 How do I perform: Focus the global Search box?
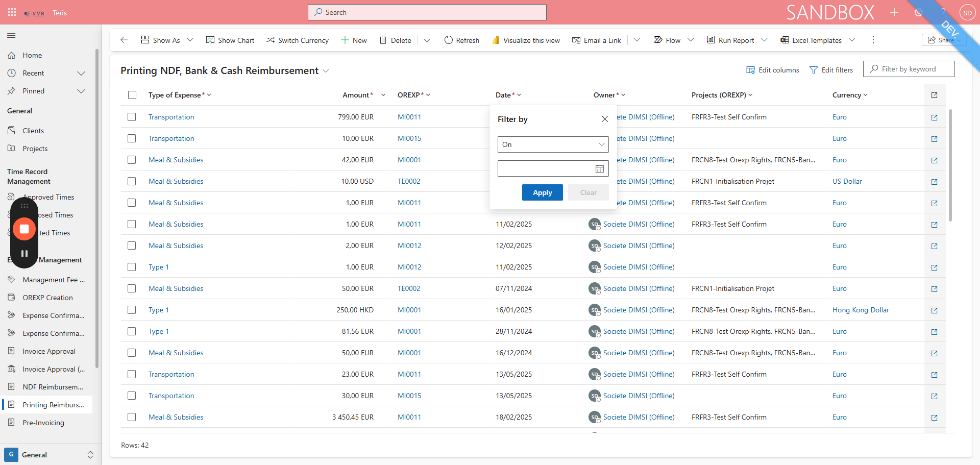pos(427,12)
